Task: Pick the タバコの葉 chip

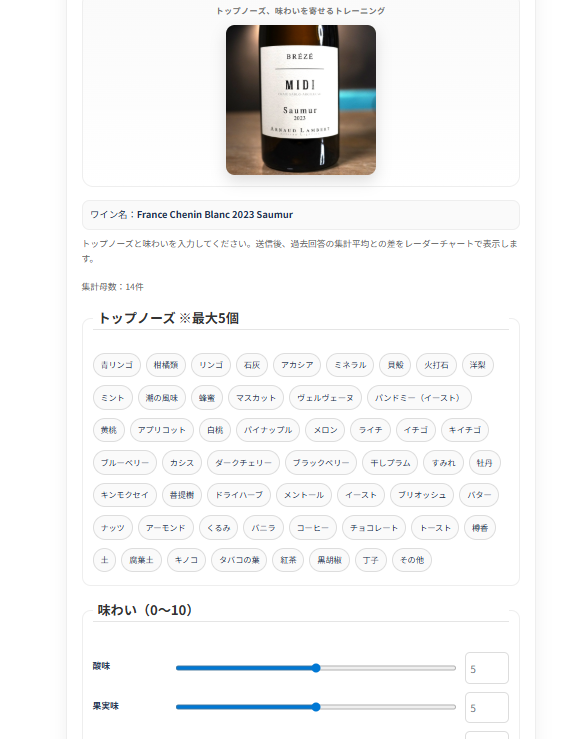Action: (x=239, y=560)
